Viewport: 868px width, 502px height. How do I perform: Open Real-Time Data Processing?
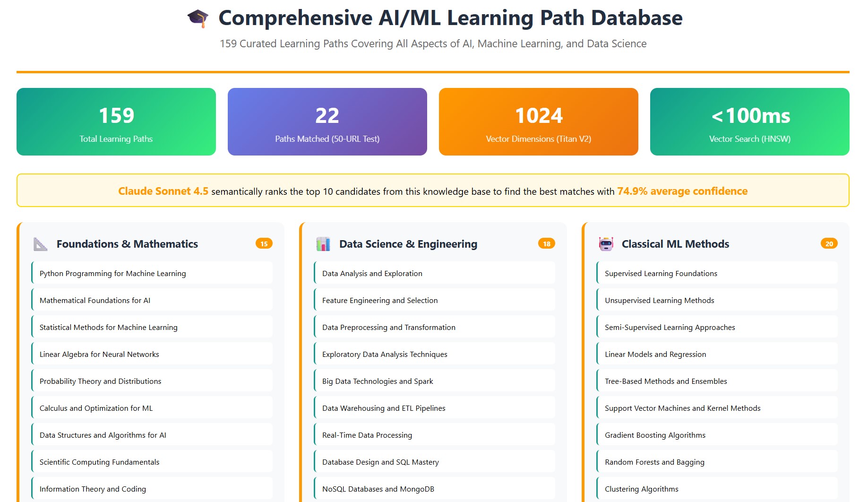[435, 435]
